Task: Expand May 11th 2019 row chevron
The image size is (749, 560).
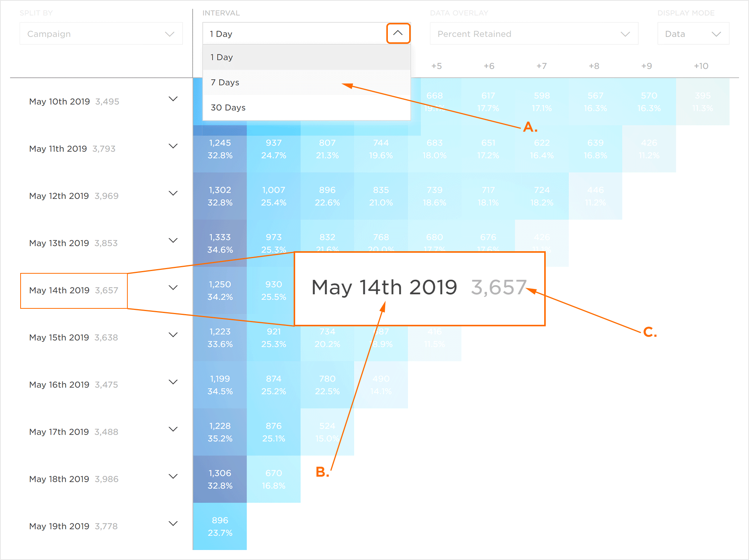Action: [173, 146]
